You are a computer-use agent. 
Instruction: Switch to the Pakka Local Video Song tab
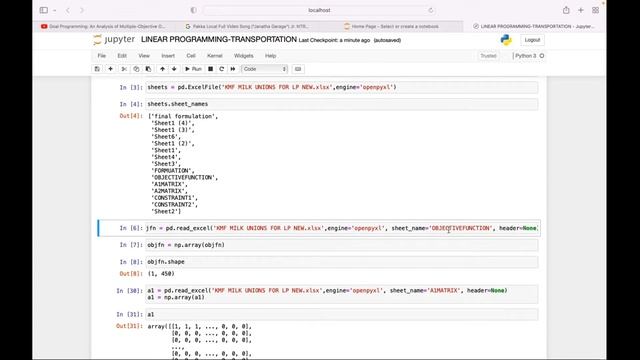pyautogui.click(x=247, y=26)
